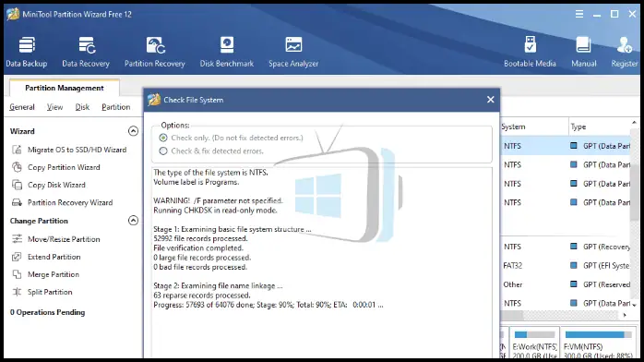Viewport: 644px width, 362px height.
Task: Open the Data Backup tool
Action: click(x=27, y=52)
